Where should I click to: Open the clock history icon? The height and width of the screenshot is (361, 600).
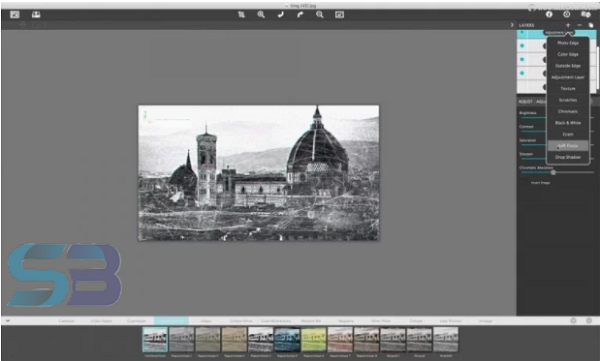point(567,14)
